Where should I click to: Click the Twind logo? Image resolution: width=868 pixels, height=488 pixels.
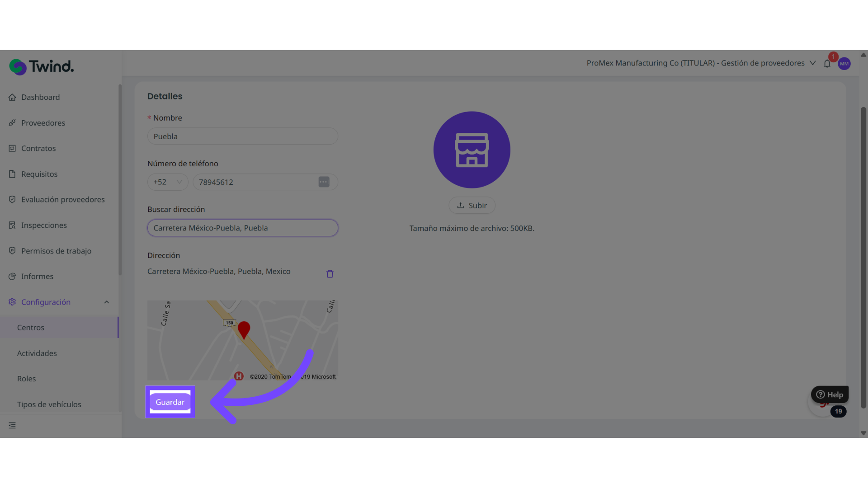pos(42,67)
